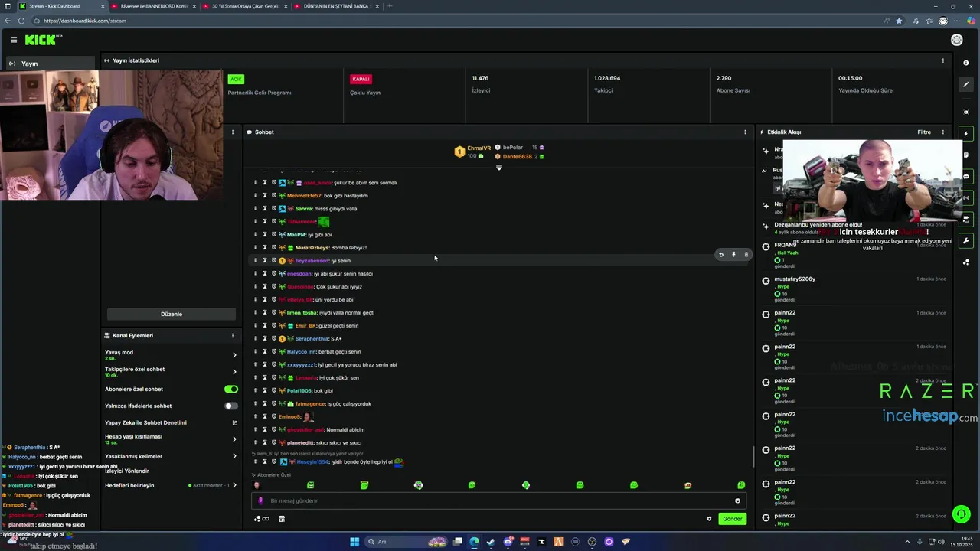Screen dimensions: 980x551
Task: Toggle the activity feed lightning widget icon
Action: click(x=966, y=134)
